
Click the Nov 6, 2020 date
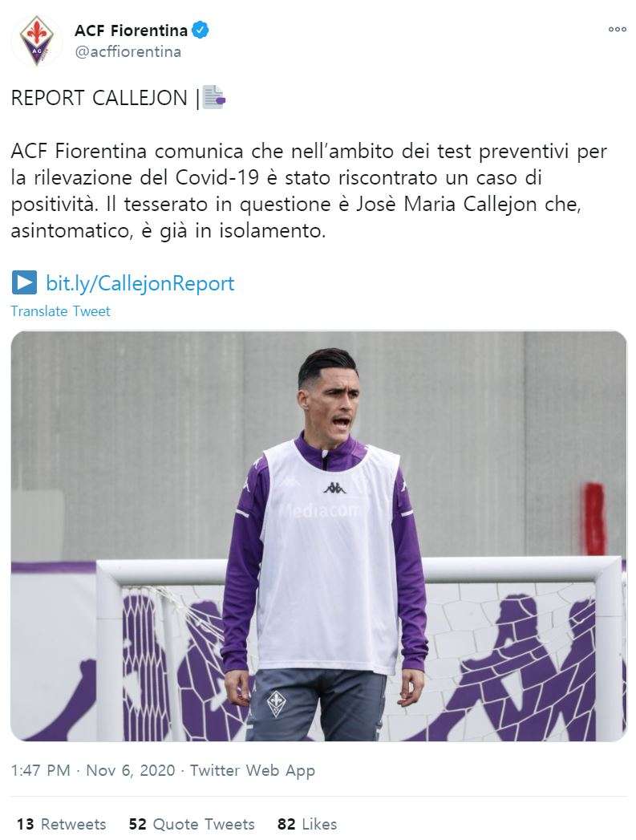click(x=131, y=770)
